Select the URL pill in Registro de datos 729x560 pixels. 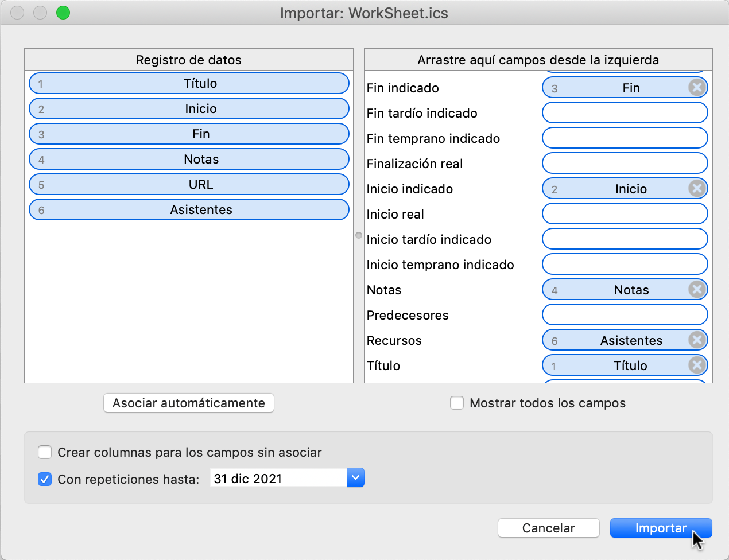click(188, 184)
